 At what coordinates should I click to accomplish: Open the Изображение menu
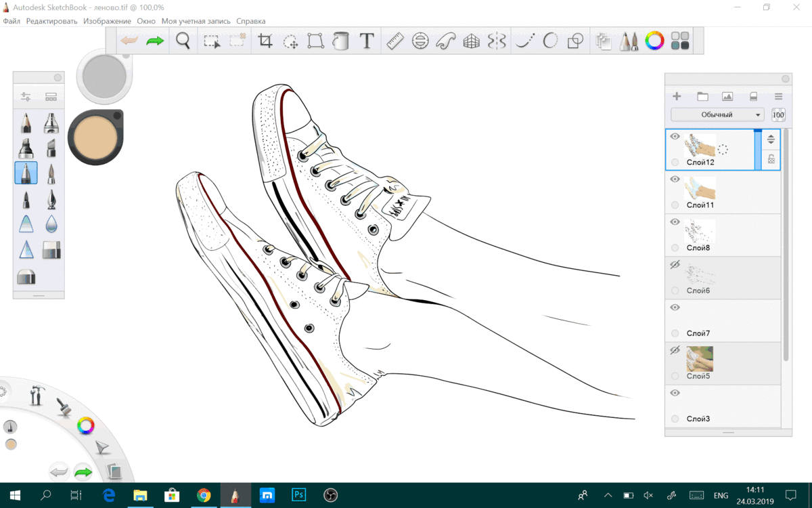pyautogui.click(x=107, y=21)
